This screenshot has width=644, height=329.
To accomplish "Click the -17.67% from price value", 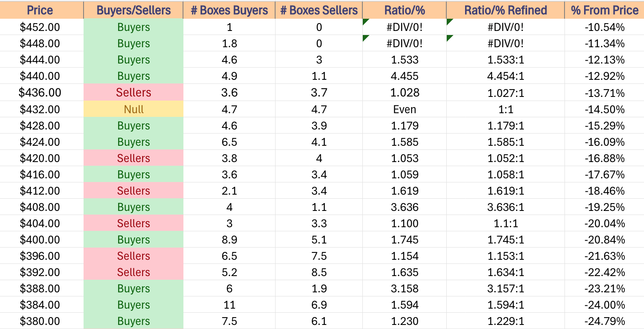I will coord(604,175).
